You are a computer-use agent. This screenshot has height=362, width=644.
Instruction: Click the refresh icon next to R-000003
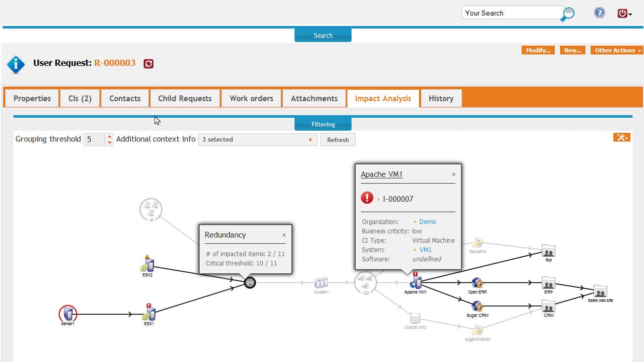pyautogui.click(x=149, y=64)
